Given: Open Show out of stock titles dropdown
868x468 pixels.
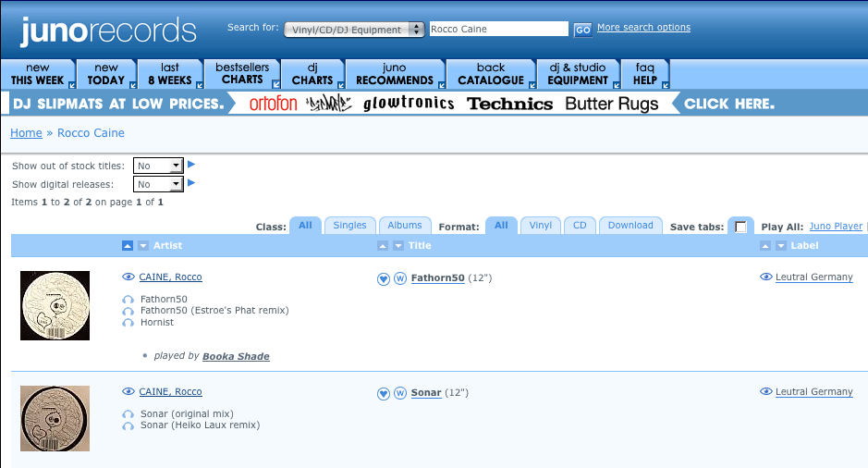Looking at the screenshot, I should (158, 166).
